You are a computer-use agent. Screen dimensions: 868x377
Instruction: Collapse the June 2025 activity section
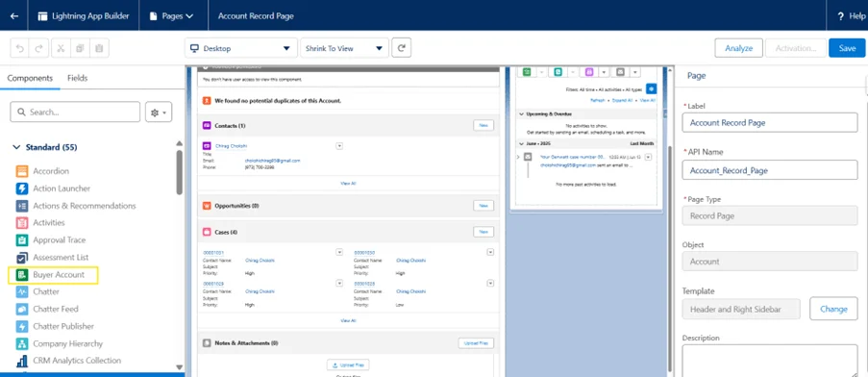[x=521, y=143]
